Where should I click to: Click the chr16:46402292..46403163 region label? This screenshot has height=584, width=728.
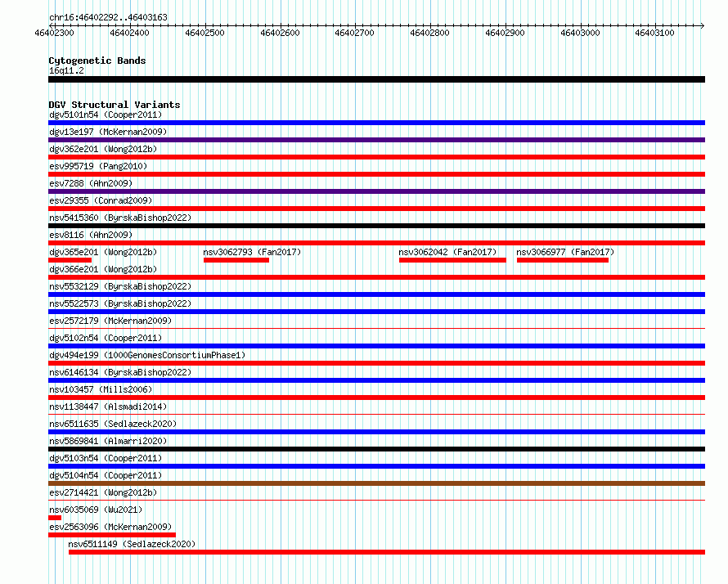[x=108, y=18]
